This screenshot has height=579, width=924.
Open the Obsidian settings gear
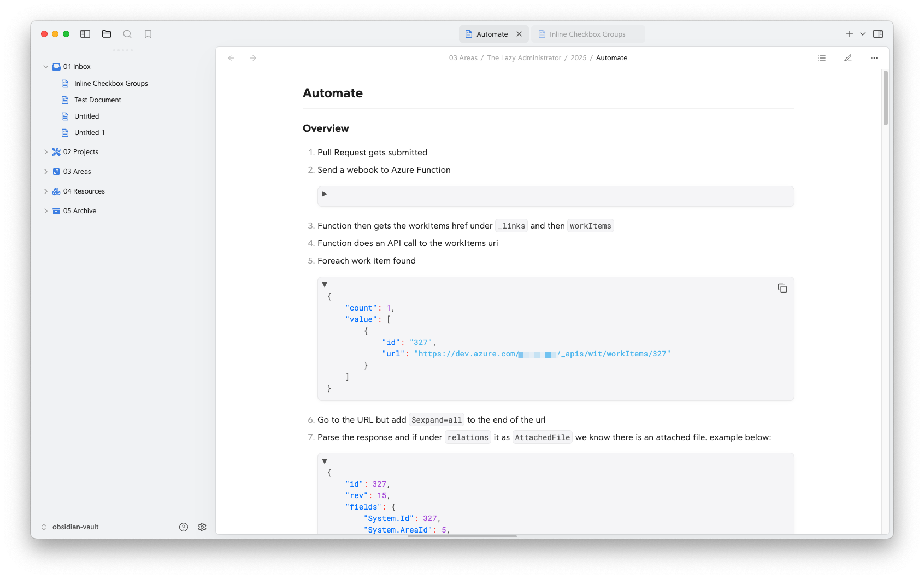[x=202, y=527]
